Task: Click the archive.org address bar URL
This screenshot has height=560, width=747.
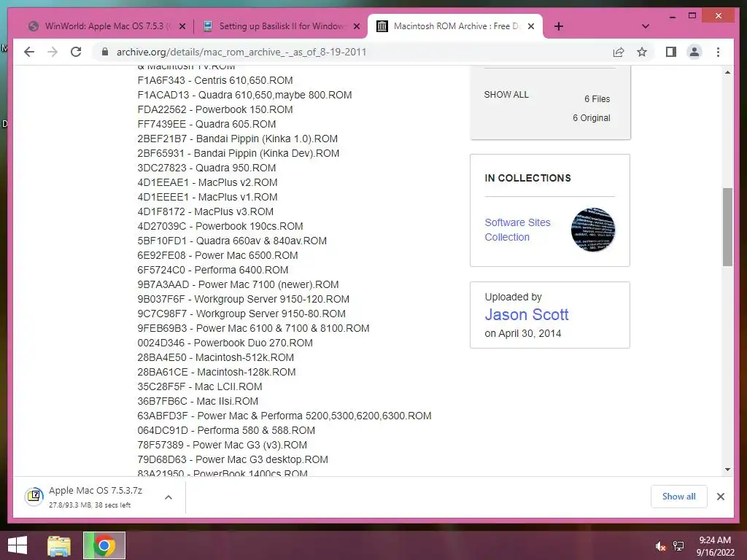Action: pos(241,52)
